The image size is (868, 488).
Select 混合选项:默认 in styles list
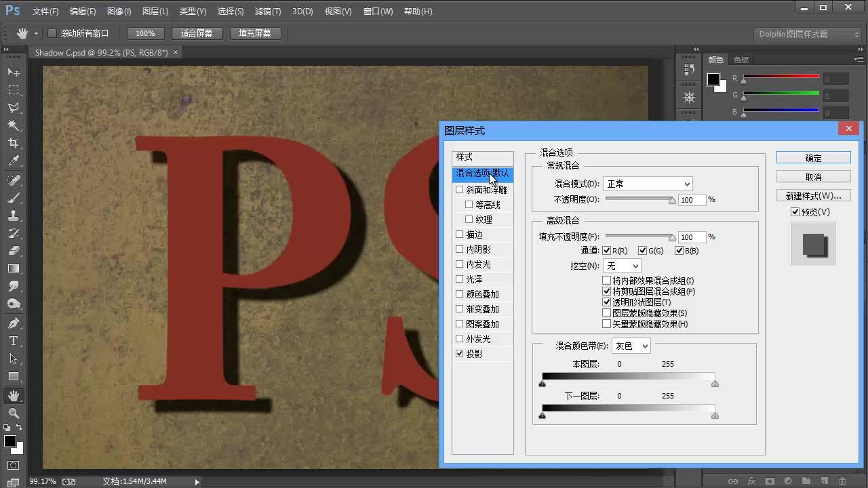point(483,174)
